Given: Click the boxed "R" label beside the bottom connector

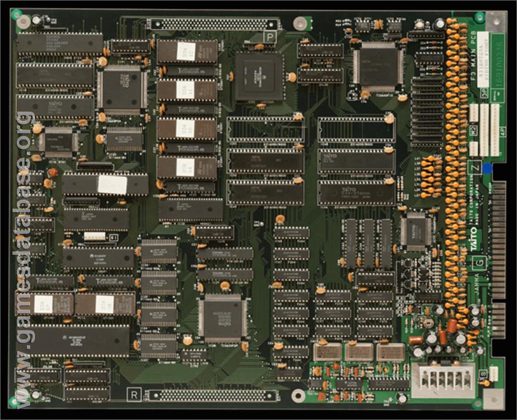Looking at the screenshot, I should click(x=134, y=394).
